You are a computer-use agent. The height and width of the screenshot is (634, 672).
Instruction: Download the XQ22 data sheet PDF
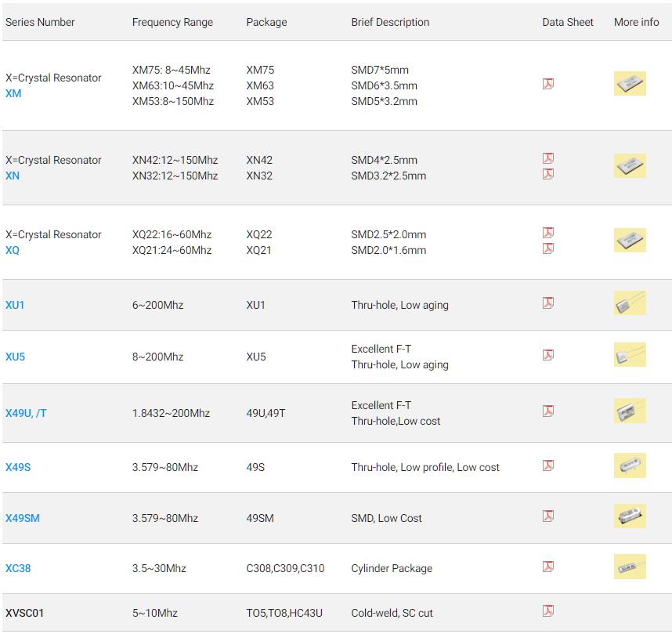pyautogui.click(x=548, y=233)
